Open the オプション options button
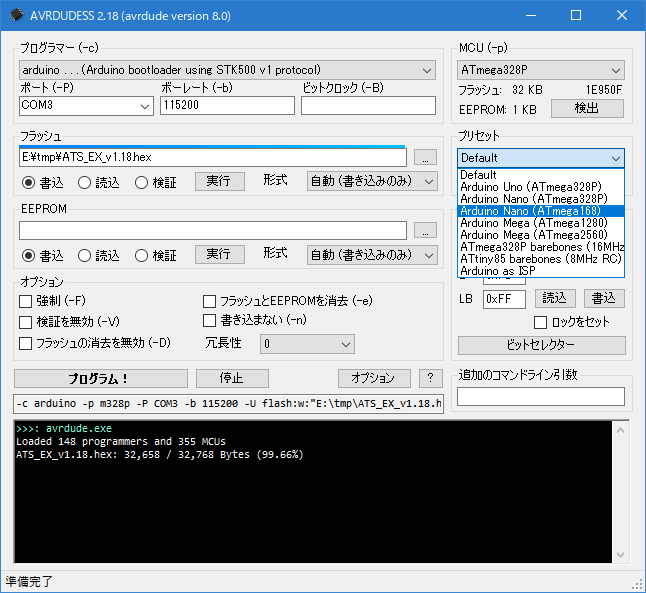This screenshot has height=593, width=646. point(374,378)
